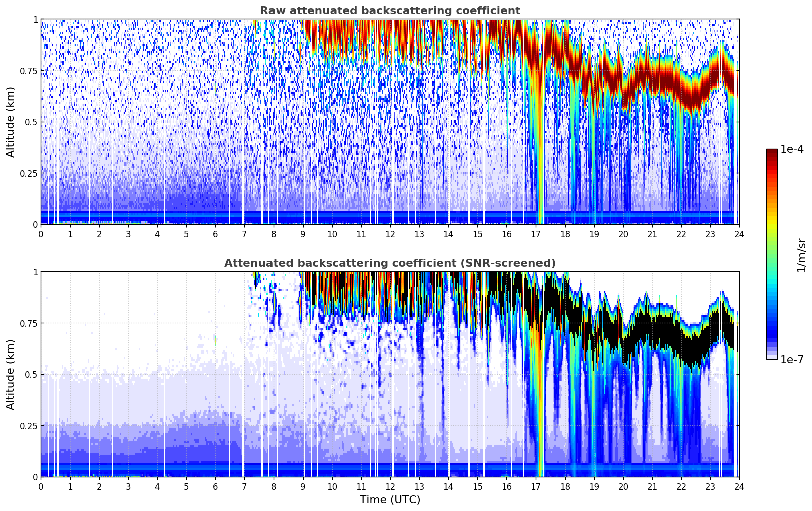Click the "0.25" altitude tick on the raw plot

tap(28, 173)
